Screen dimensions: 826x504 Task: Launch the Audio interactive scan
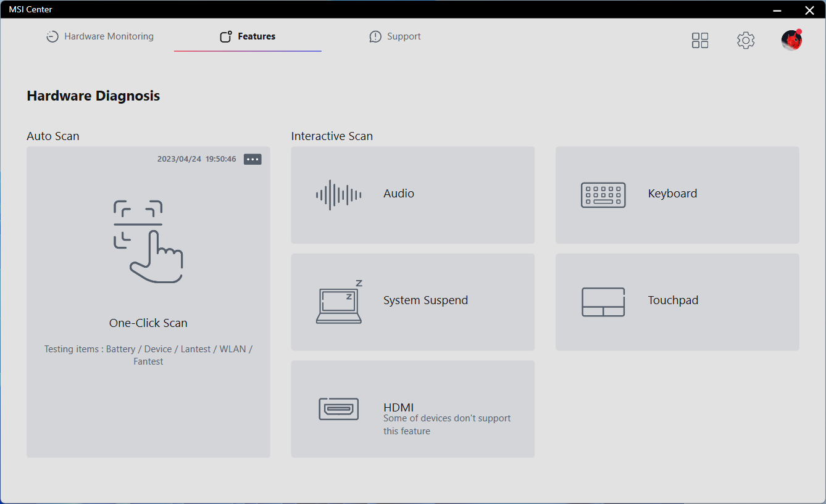click(x=413, y=195)
